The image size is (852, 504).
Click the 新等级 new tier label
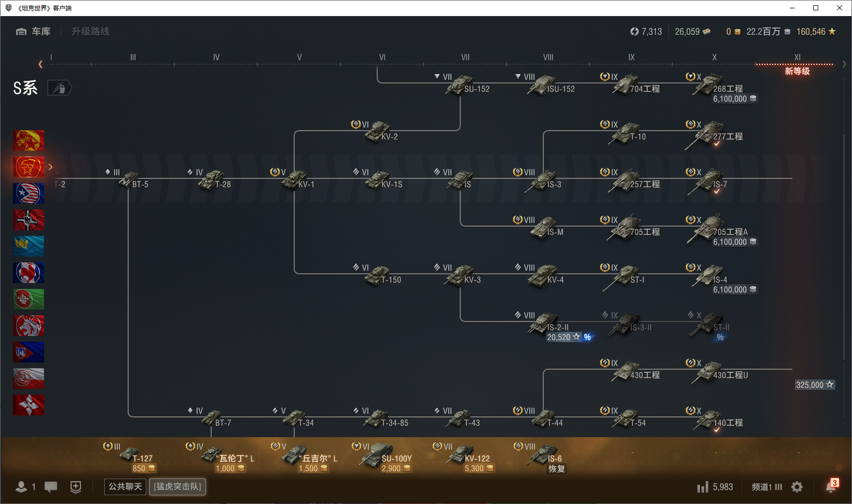(x=797, y=71)
